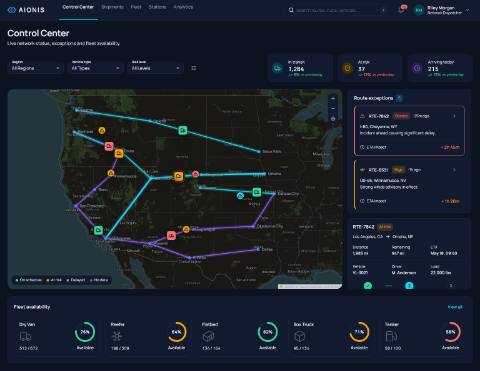
Task: Click the blue step circle in route detail
Action: pyautogui.click(x=409, y=286)
